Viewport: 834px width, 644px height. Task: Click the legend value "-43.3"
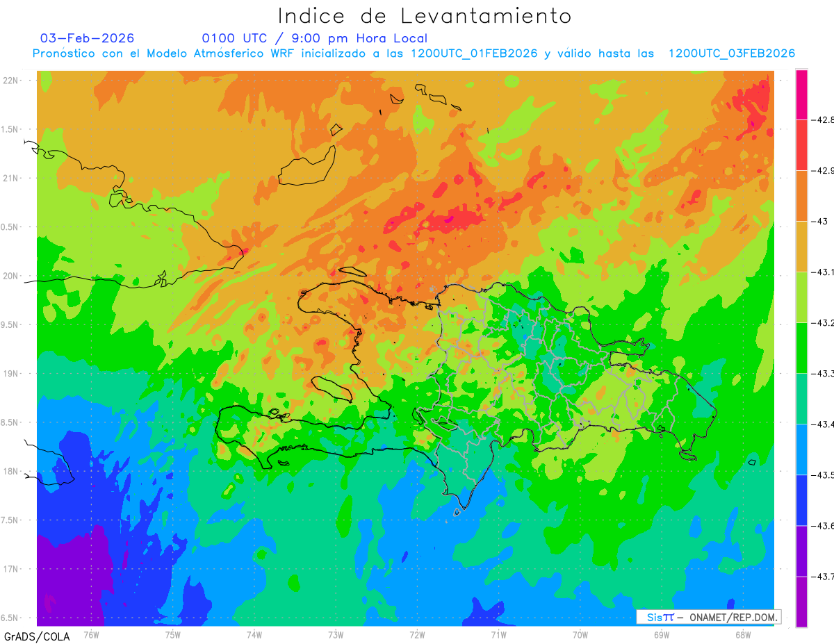(x=822, y=374)
